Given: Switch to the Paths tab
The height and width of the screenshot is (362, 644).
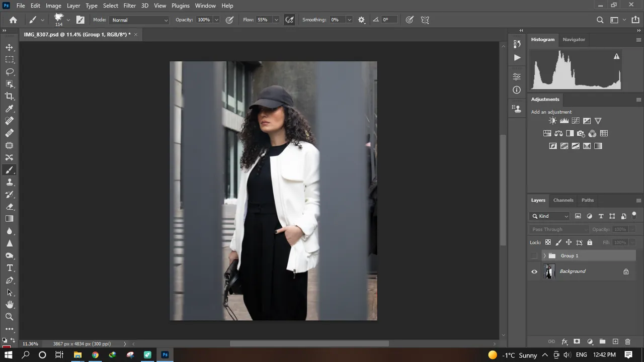Looking at the screenshot, I should (587, 200).
